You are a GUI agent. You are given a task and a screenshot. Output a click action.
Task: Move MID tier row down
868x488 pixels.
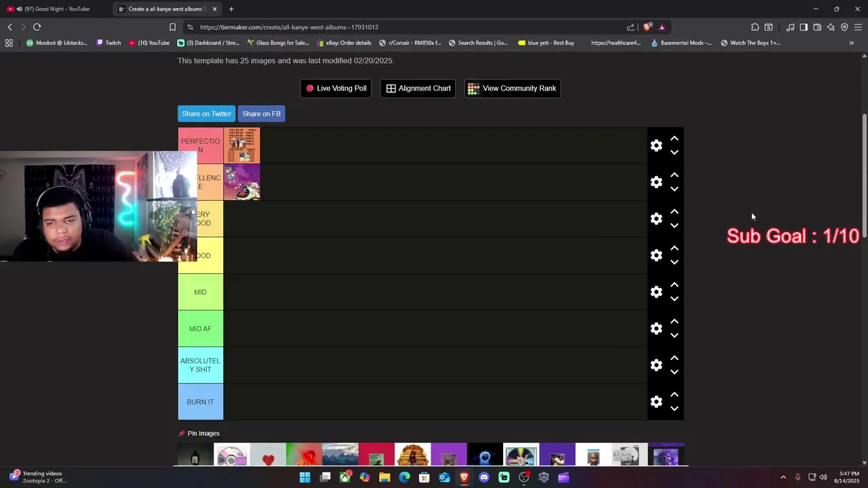pos(674,299)
